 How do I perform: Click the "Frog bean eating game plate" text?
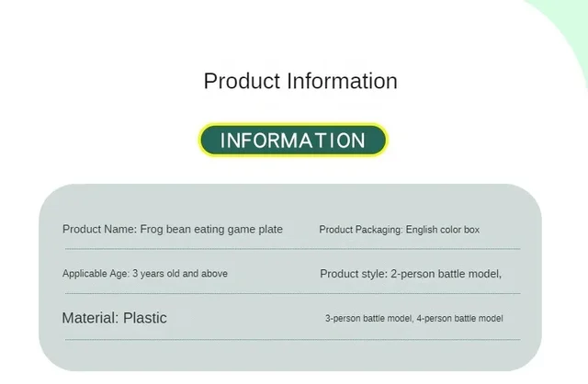point(211,229)
